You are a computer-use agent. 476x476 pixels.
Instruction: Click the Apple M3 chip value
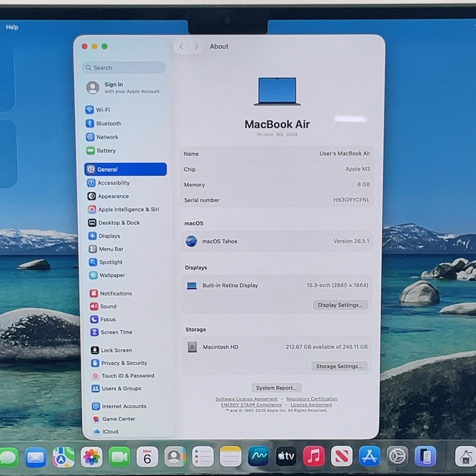pyautogui.click(x=358, y=169)
